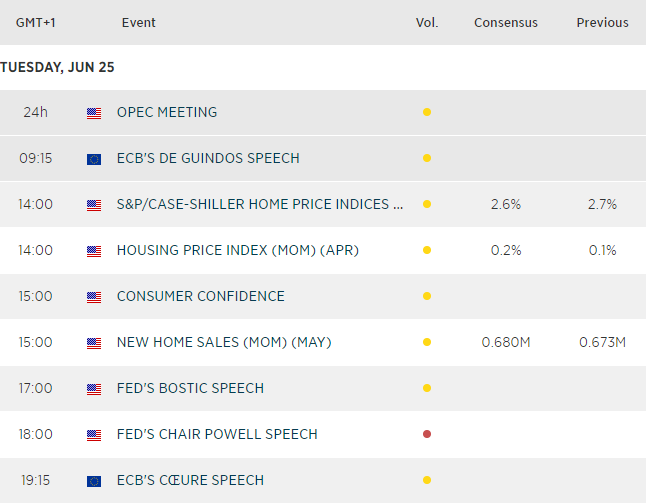646x503 pixels.
Task: Open Fed's Chair Powell Speech event
Action: tap(217, 434)
